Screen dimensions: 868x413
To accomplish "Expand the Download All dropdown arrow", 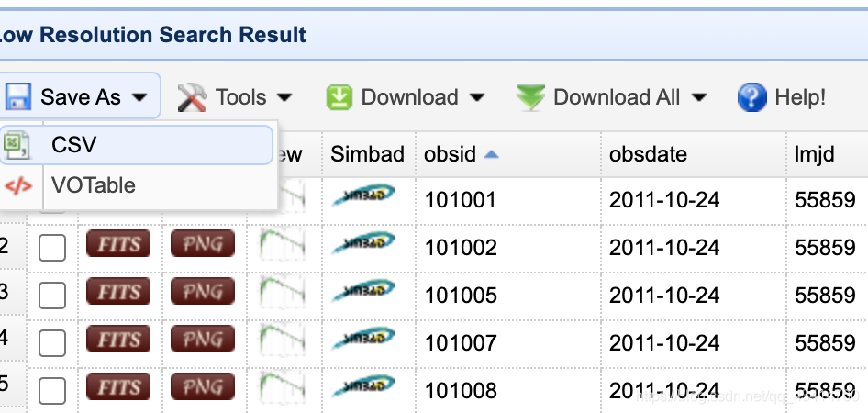I will 699,98.
